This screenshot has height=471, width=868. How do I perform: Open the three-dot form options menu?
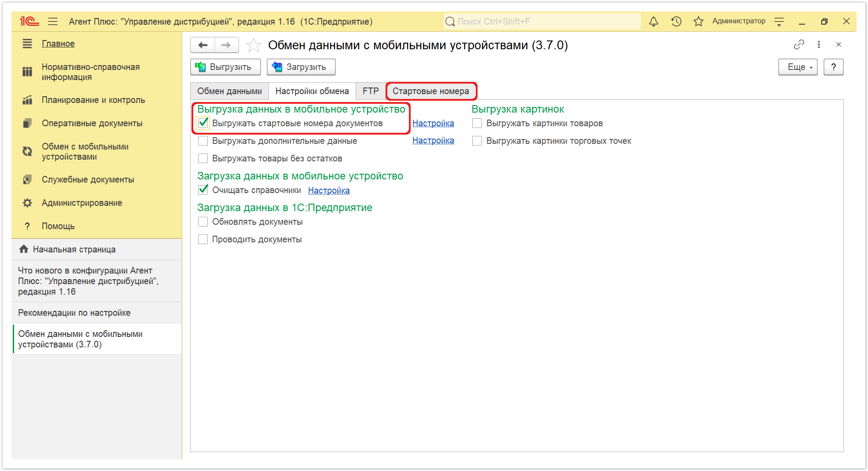click(819, 44)
